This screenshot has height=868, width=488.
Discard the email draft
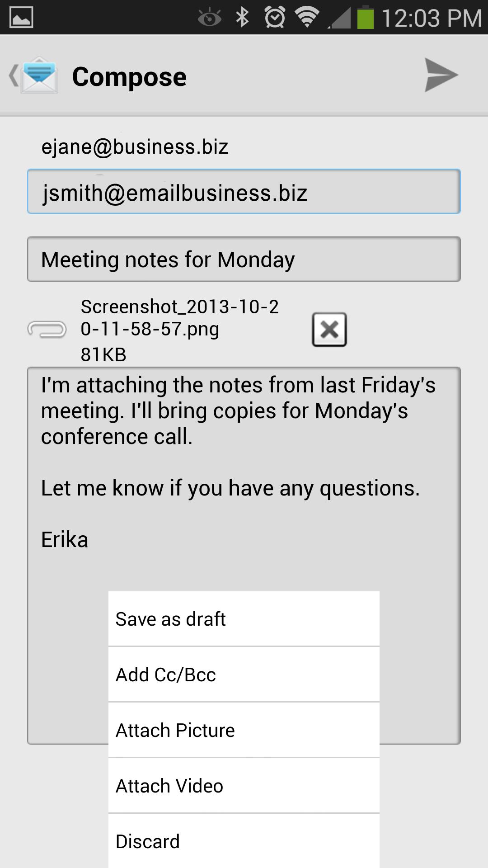coord(244,841)
